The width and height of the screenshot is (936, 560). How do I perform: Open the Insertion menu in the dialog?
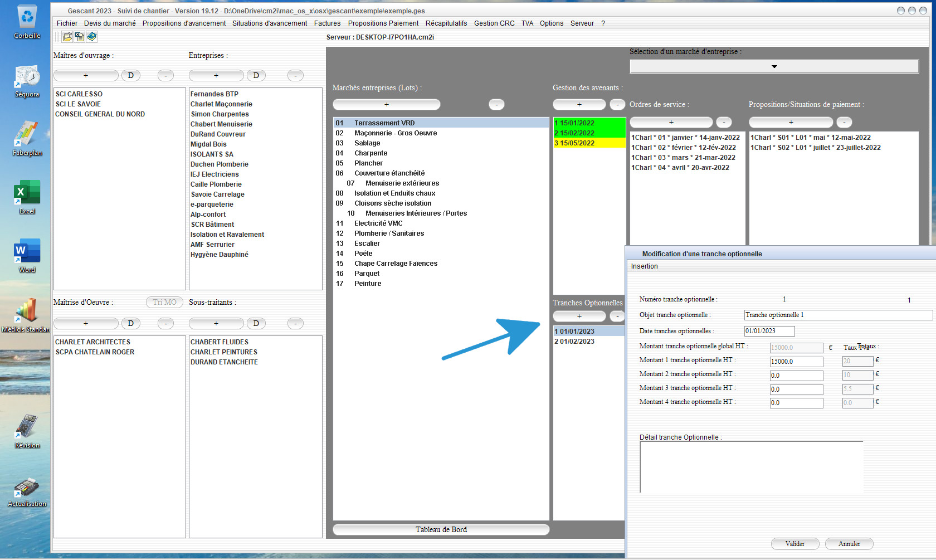coord(644,266)
